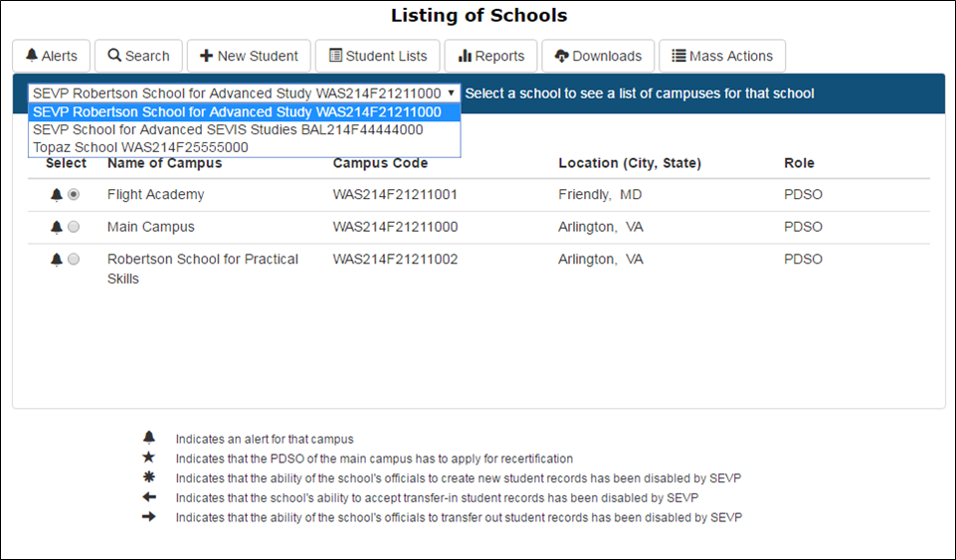Open the Mass Actions tab
This screenshot has height=560, width=956.
click(722, 56)
